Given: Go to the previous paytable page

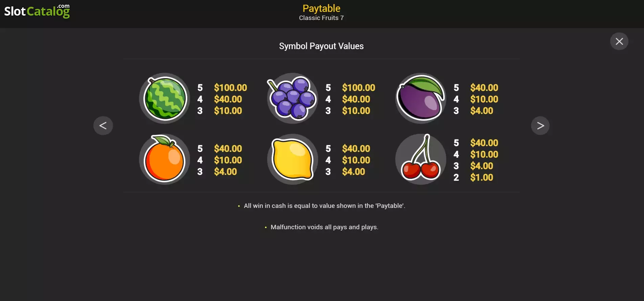Looking at the screenshot, I should point(103,126).
